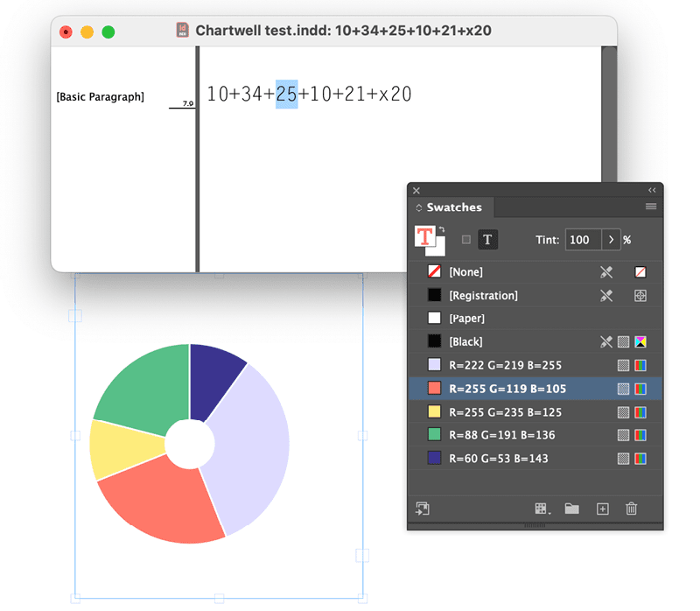
Task: Click RGB mode icon on R=60 G=53 B=143 row
Action: (640, 459)
